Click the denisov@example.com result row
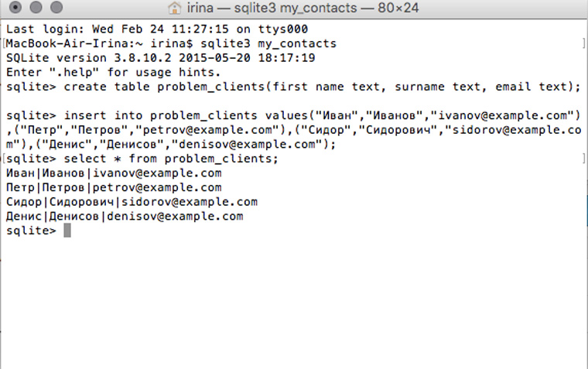This screenshot has height=369, width=588. pos(124,216)
